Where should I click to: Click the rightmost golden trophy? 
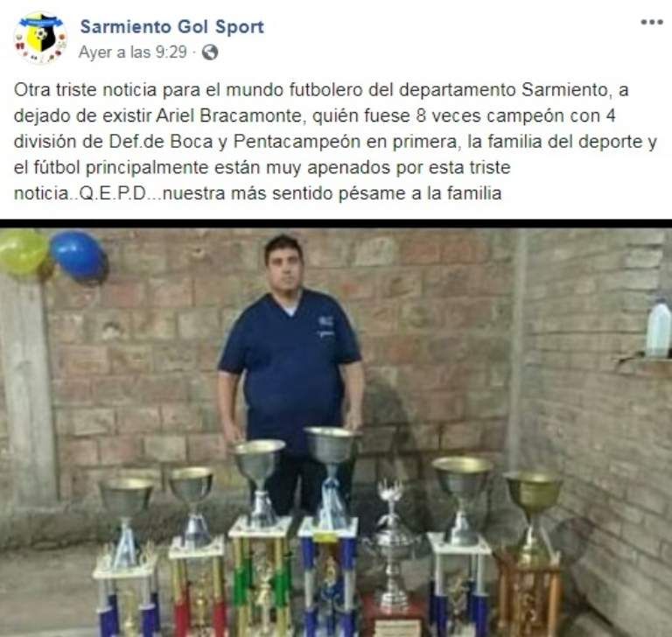click(x=531, y=553)
